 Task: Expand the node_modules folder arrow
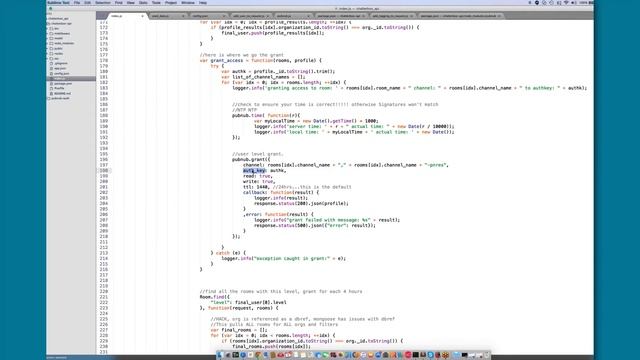click(48, 43)
